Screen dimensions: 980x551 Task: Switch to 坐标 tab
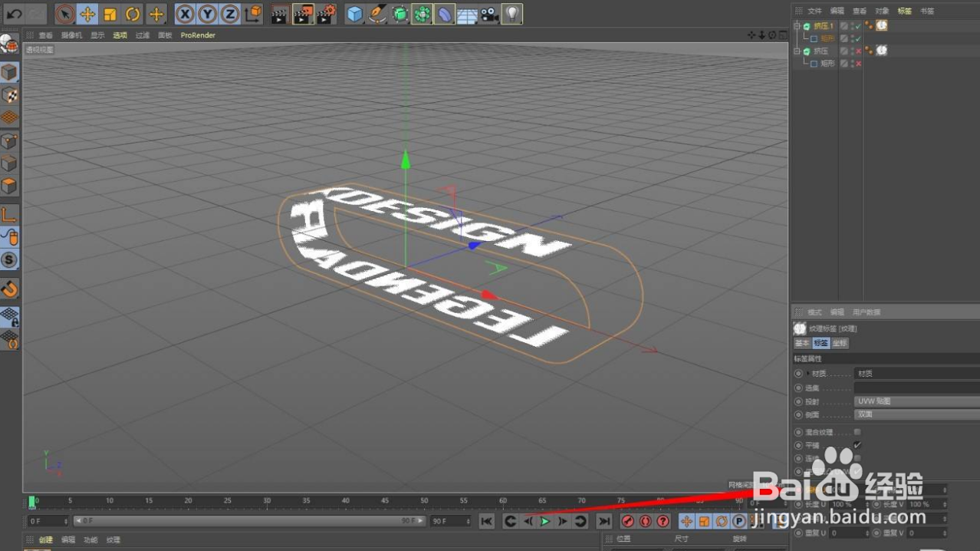pyautogui.click(x=840, y=343)
